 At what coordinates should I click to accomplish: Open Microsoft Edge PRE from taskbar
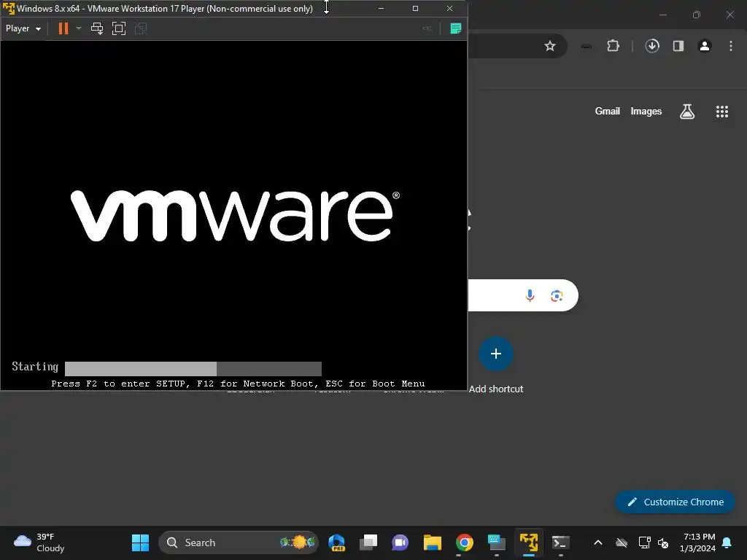(337, 542)
